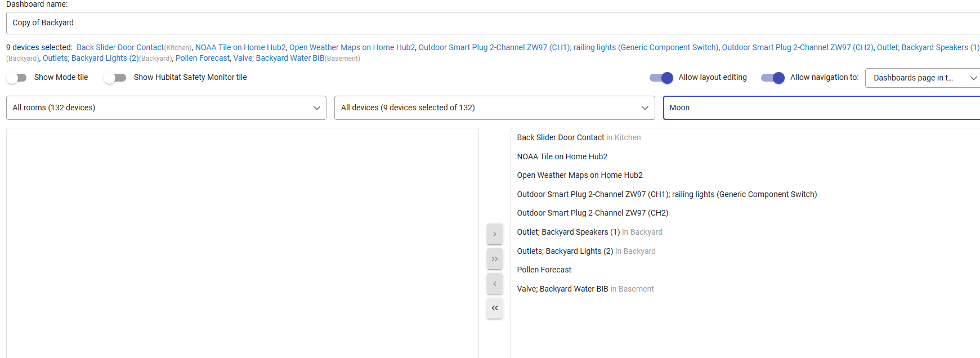Click the move all left double-arrow button

(494, 308)
